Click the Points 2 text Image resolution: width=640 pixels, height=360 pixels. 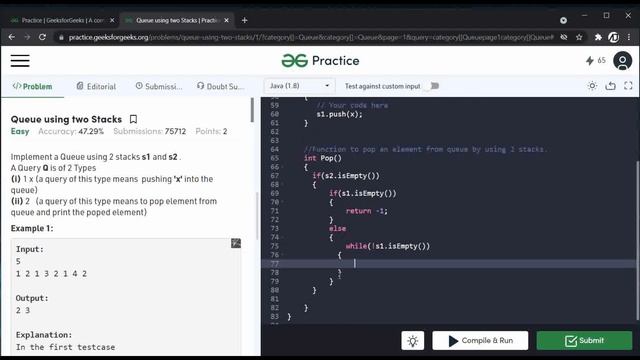211,131
